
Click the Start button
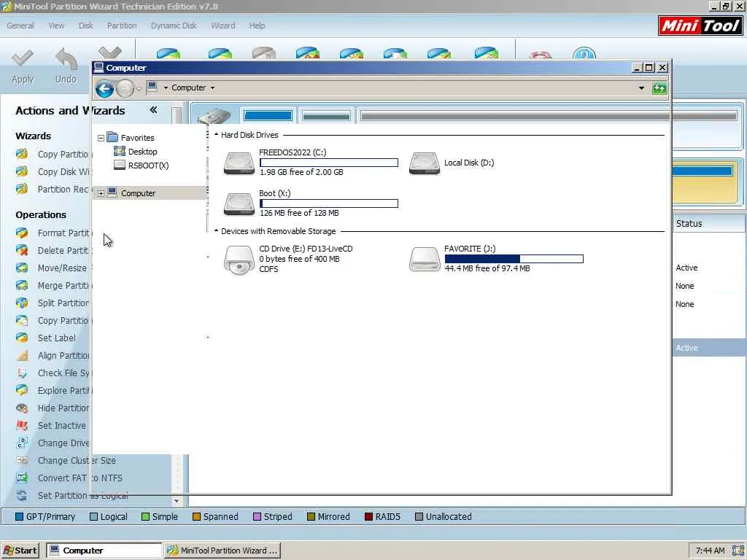(20, 551)
